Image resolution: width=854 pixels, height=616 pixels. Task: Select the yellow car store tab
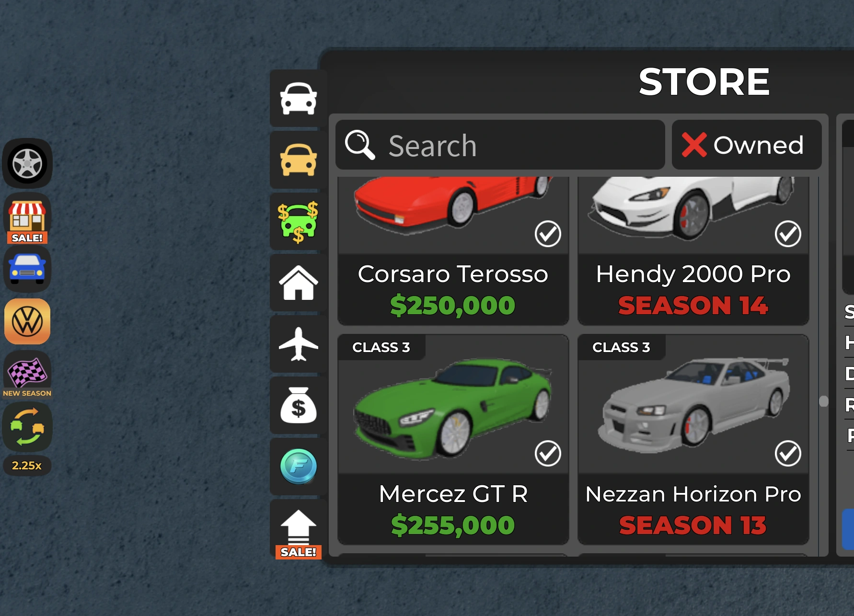click(299, 160)
